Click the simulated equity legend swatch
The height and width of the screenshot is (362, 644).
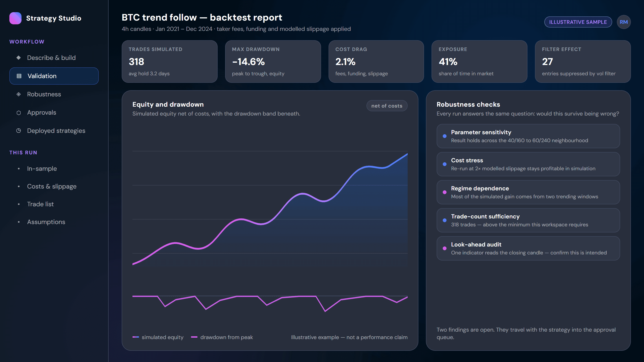coord(136,337)
